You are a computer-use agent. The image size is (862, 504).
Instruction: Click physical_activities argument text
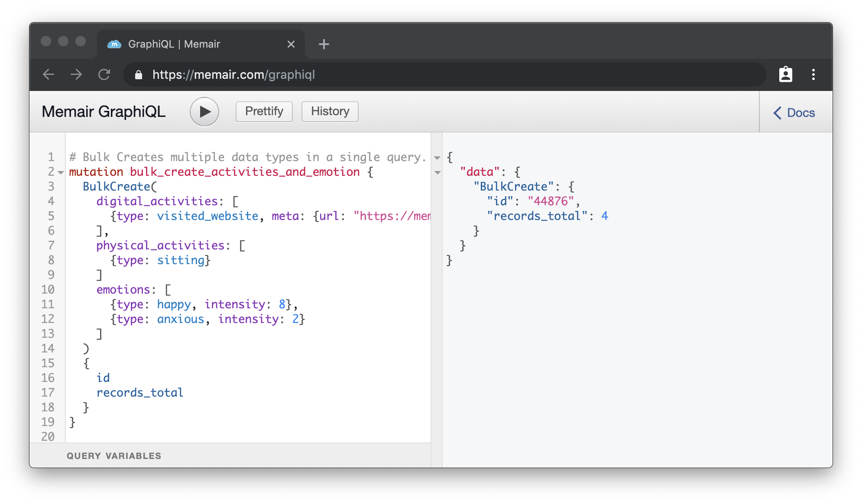click(x=160, y=246)
